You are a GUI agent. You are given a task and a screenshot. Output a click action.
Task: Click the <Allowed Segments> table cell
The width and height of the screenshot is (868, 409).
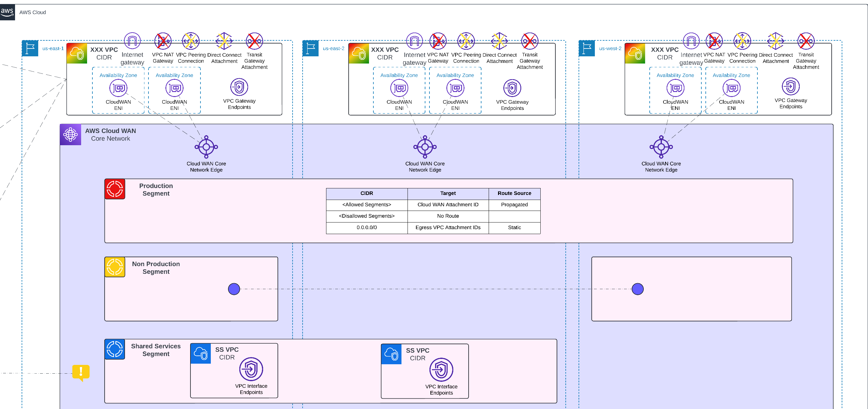(366, 205)
